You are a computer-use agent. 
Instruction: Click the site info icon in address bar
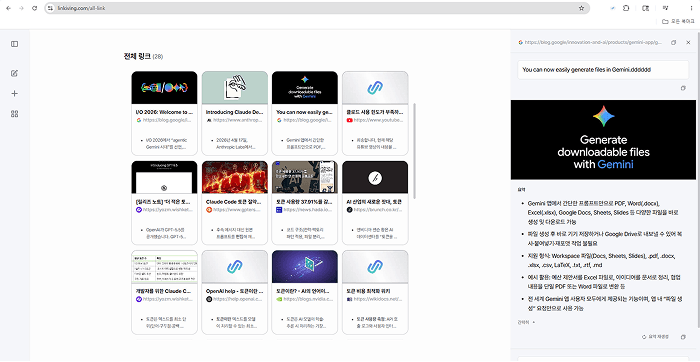[x=50, y=8]
